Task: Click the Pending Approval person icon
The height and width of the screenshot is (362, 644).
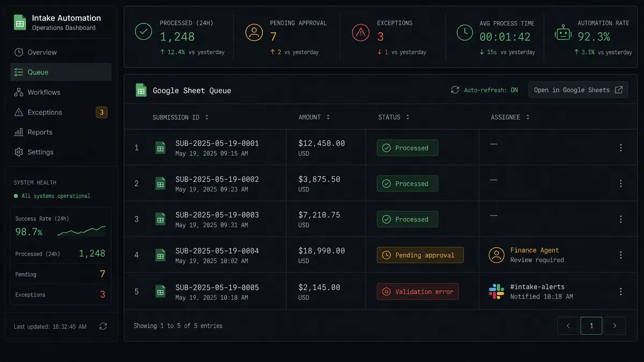Action: click(x=254, y=32)
